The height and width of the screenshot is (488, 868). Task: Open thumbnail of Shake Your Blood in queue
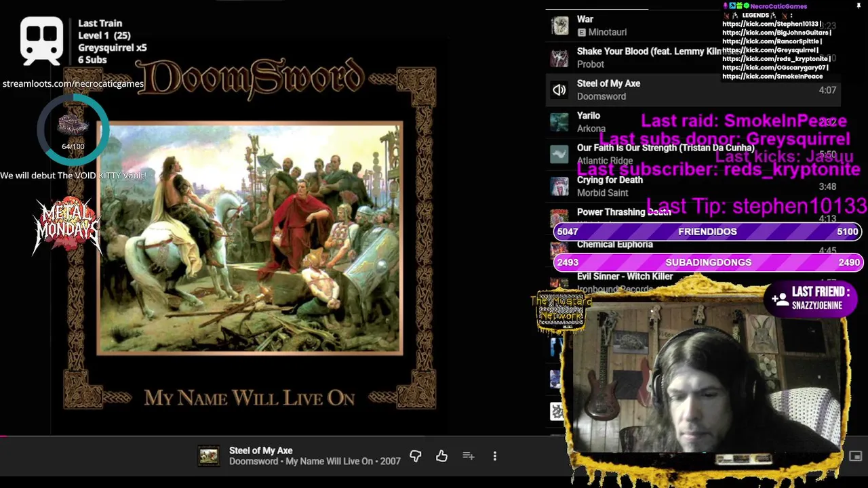tap(559, 58)
